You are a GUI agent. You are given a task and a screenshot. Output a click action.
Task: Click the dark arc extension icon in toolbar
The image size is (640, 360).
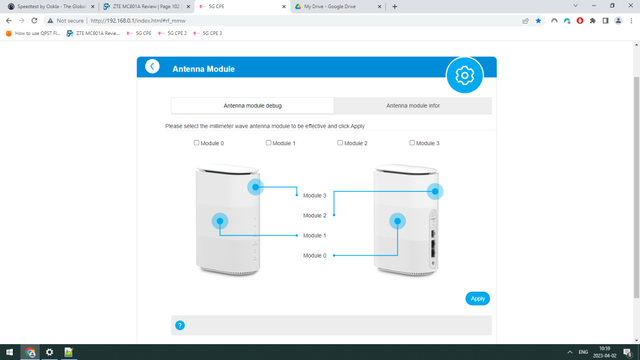pyautogui.click(x=554, y=21)
